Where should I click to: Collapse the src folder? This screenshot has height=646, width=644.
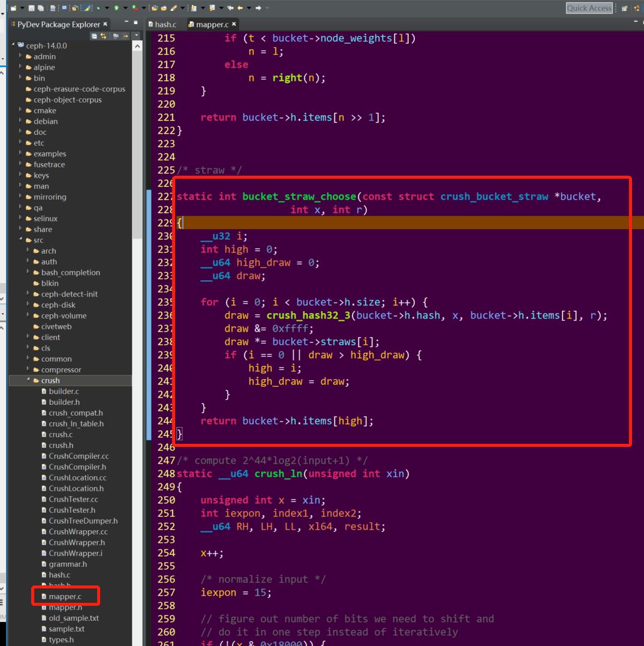pyautogui.click(x=20, y=239)
